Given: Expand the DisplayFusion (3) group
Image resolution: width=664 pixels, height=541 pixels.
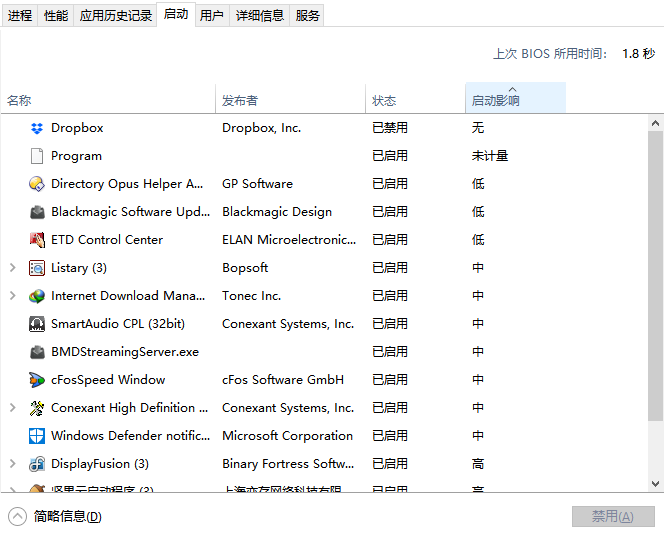Looking at the screenshot, I should pos(12,464).
